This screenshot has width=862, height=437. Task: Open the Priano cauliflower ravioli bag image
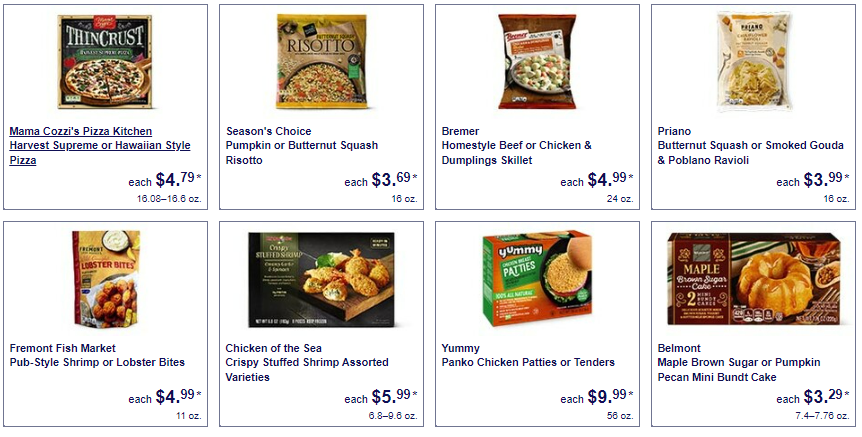pyautogui.click(x=754, y=62)
